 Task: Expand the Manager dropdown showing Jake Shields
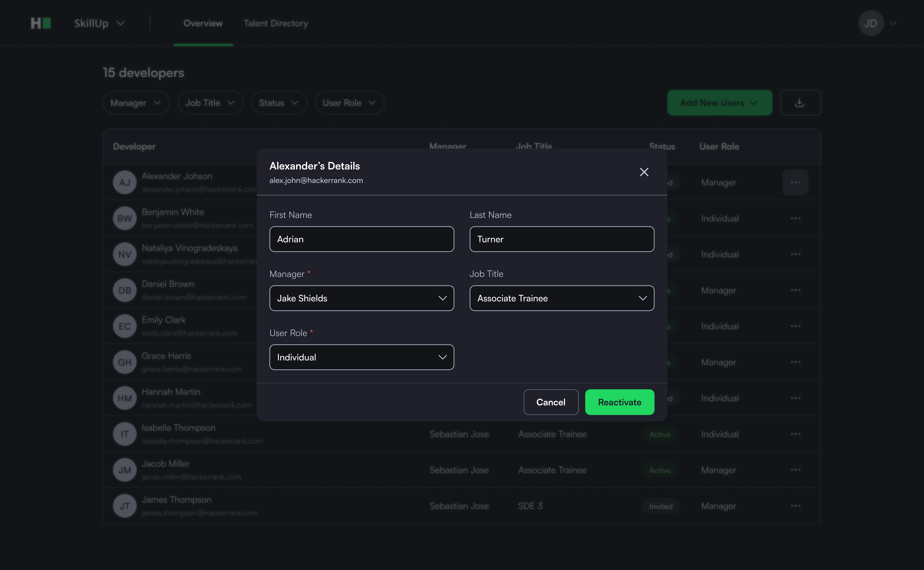[361, 298]
